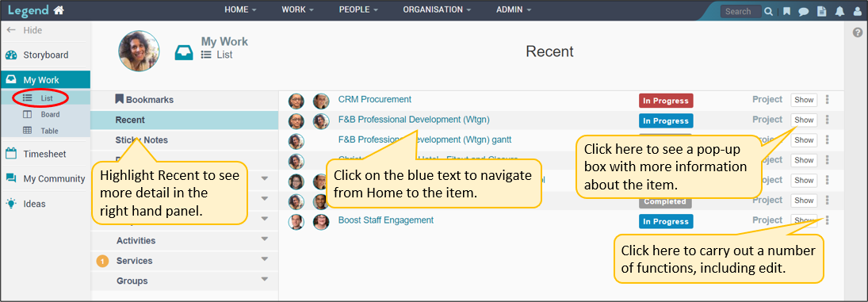868x302 pixels.
Task: Click Show on the Completed row
Action: (804, 201)
